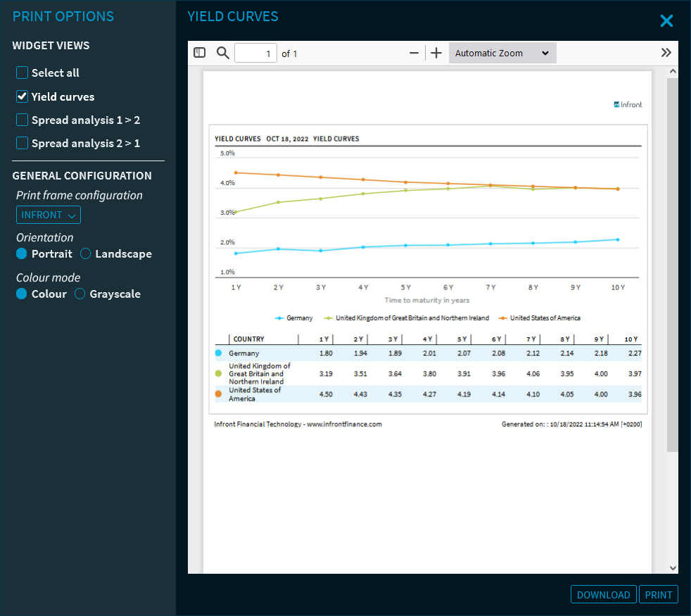Check Spread analysis 1 > 2
The width and height of the screenshot is (691, 616).
23,120
